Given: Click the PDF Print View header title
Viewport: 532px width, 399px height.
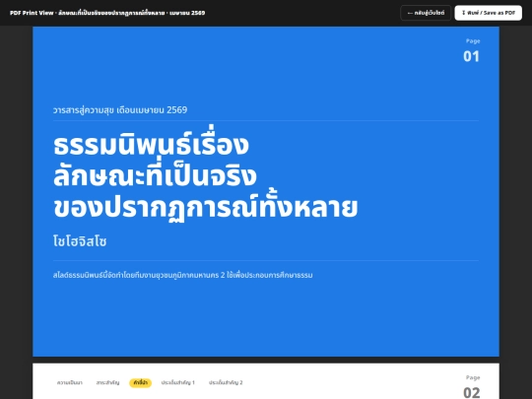Looking at the screenshot, I should pos(107,13).
